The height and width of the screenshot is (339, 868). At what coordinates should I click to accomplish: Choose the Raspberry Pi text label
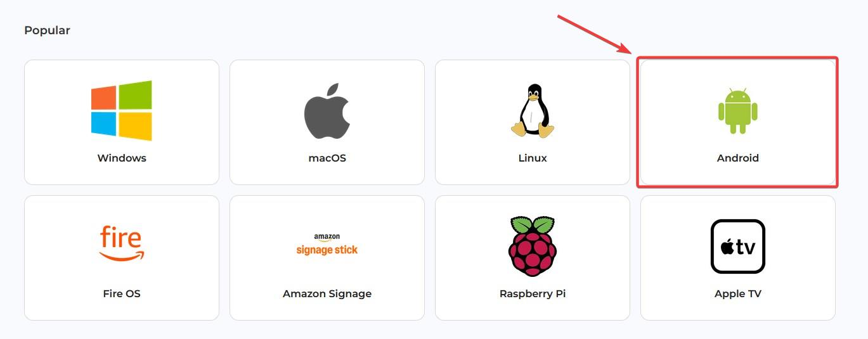click(533, 294)
